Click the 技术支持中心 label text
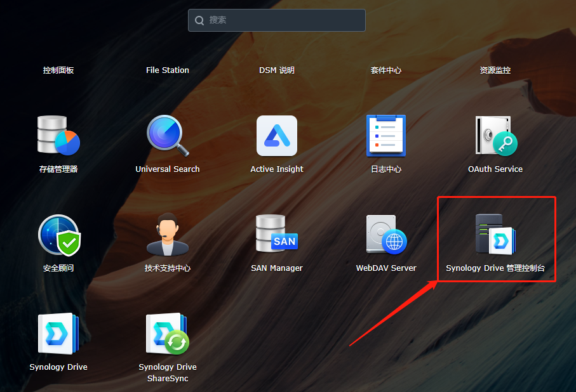This screenshot has height=392, width=576. [x=168, y=268]
